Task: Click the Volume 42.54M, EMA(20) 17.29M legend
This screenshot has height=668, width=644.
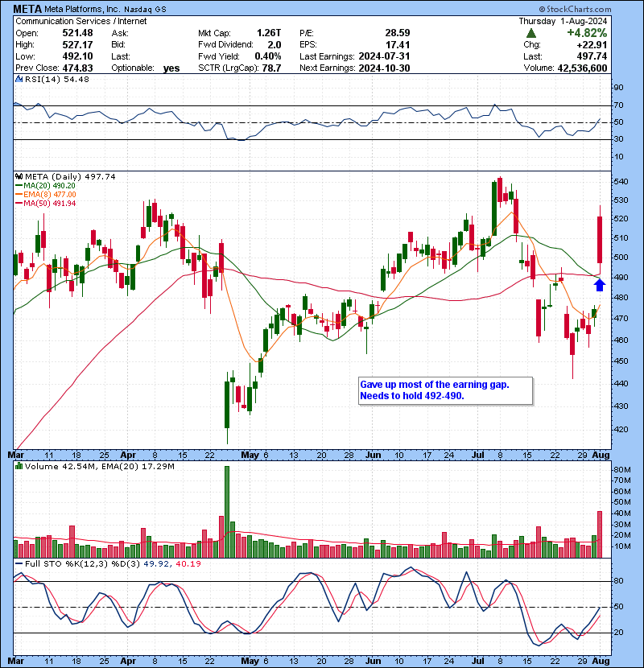Action: point(99,466)
